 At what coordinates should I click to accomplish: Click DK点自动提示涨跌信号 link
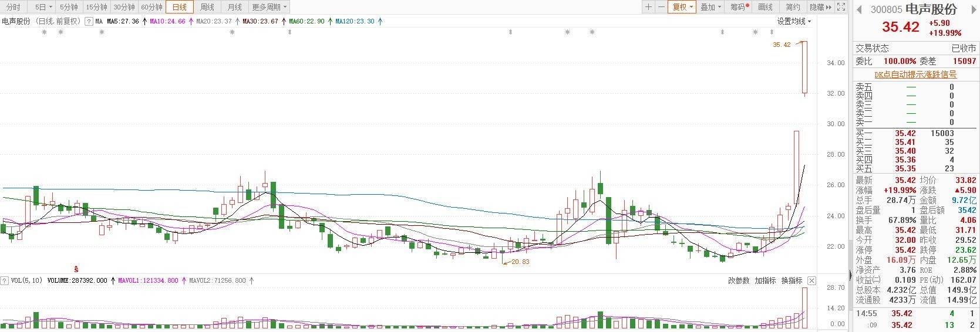pos(915,74)
